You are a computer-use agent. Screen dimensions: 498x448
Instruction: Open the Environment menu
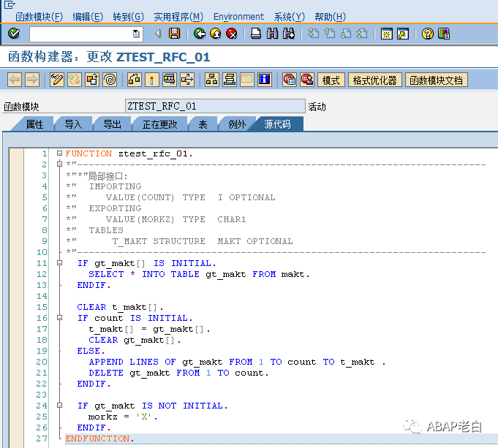click(x=238, y=17)
